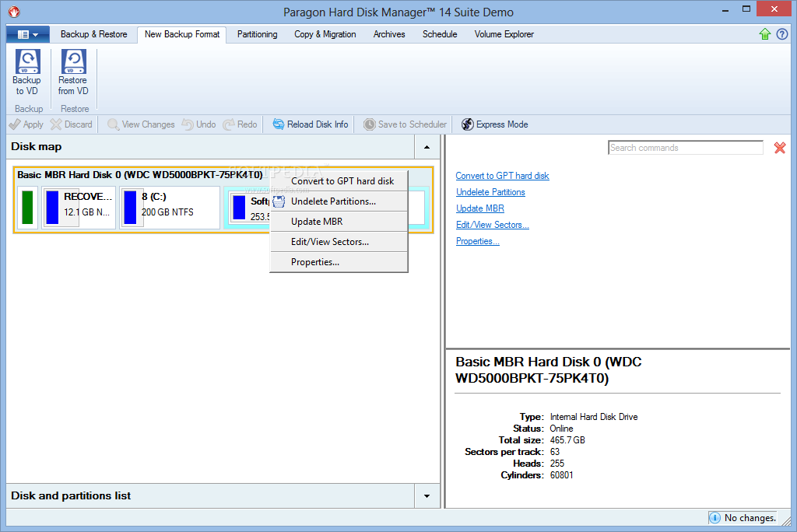The width and height of the screenshot is (797, 532).
Task: Click the View Changes magnifier icon
Action: [114, 124]
